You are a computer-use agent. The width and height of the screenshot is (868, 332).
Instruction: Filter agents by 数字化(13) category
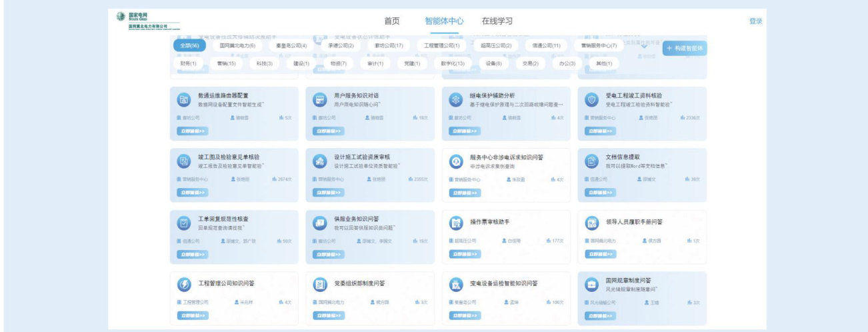point(452,63)
